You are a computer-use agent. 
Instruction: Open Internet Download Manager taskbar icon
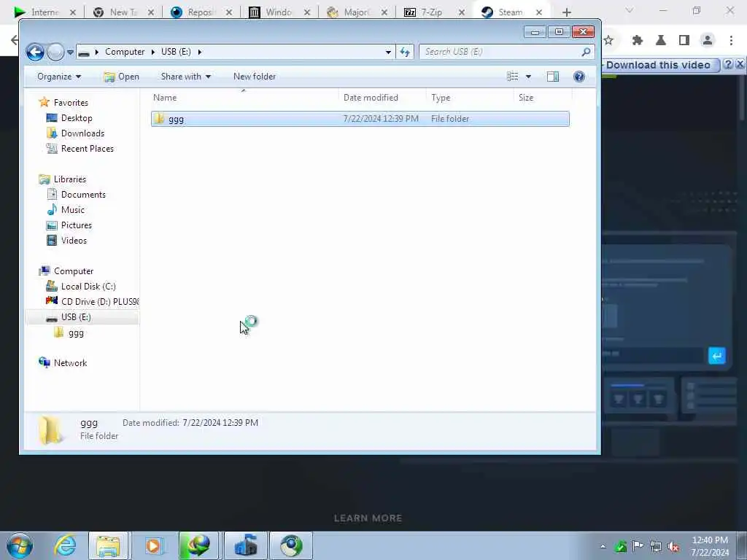(x=198, y=545)
